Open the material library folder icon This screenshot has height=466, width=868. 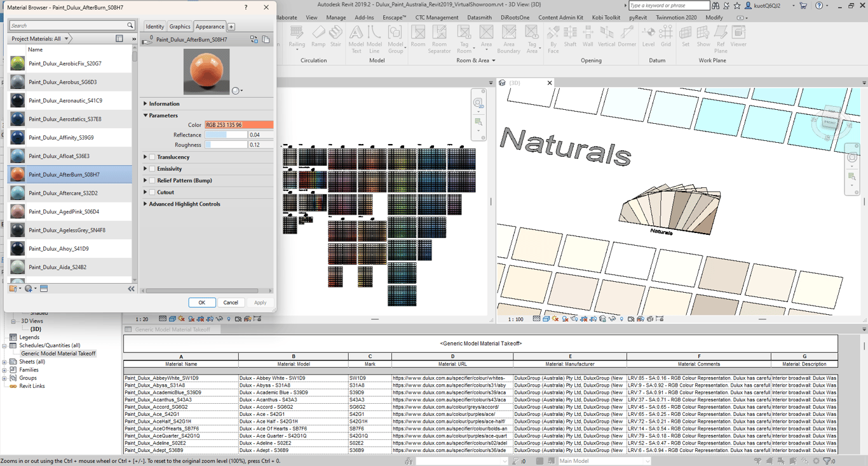point(13,289)
